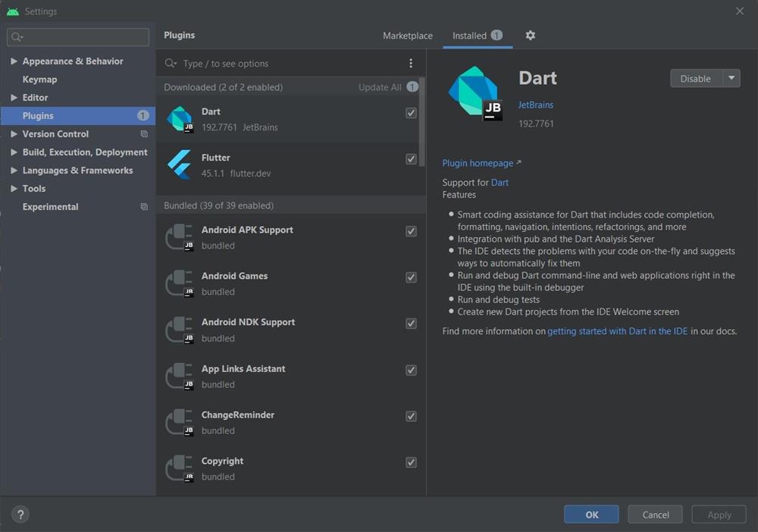758x532 pixels.
Task: Switch to the Marketplace tab
Action: pos(408,36)
